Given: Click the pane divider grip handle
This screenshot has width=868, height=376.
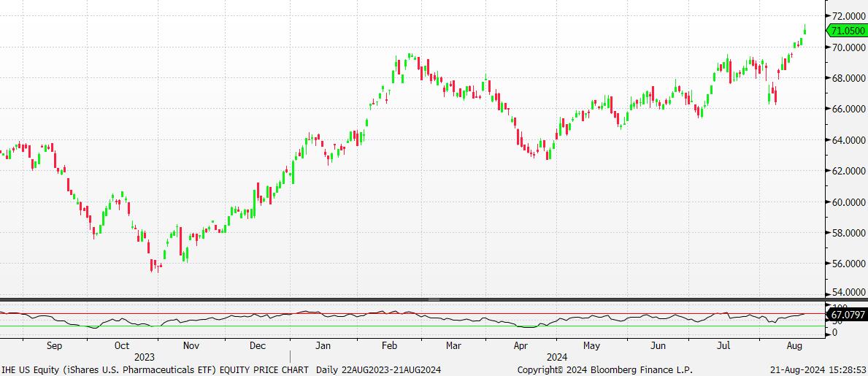Looking at the screenshot, I should pos(434,299).
